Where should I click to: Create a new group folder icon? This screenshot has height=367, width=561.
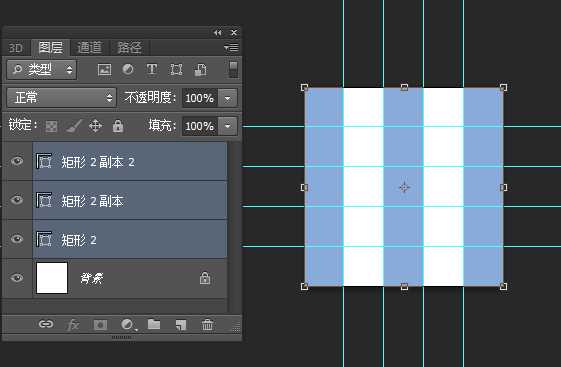coord(154,324)
